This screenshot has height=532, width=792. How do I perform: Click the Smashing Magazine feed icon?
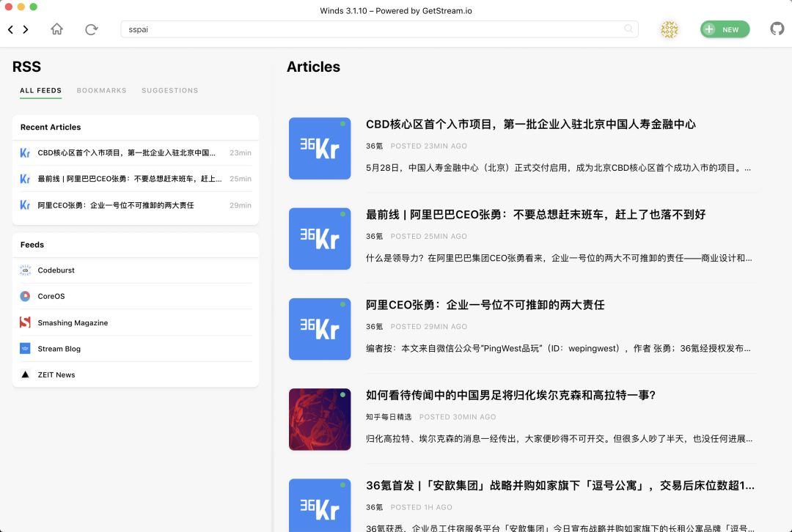coord(25,322)
